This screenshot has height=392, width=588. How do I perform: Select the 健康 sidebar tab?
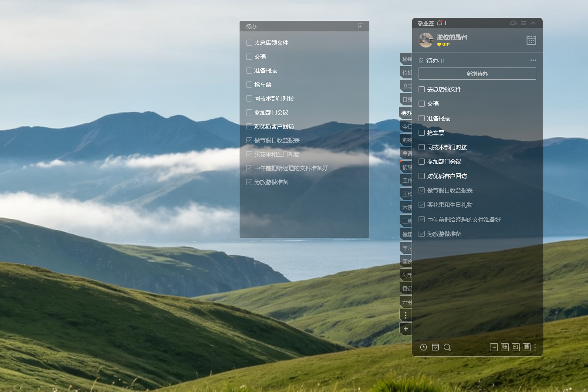pos(406,235)
